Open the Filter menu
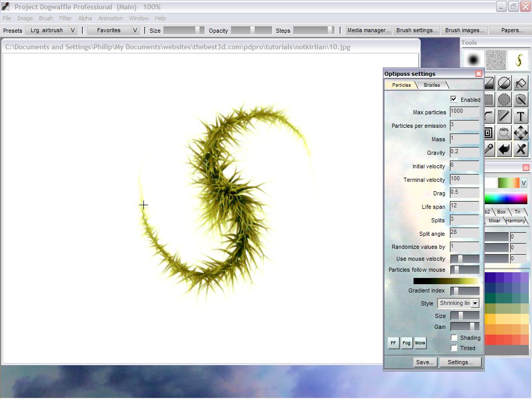This screenshot has width=532, height=399. (65, 18)
